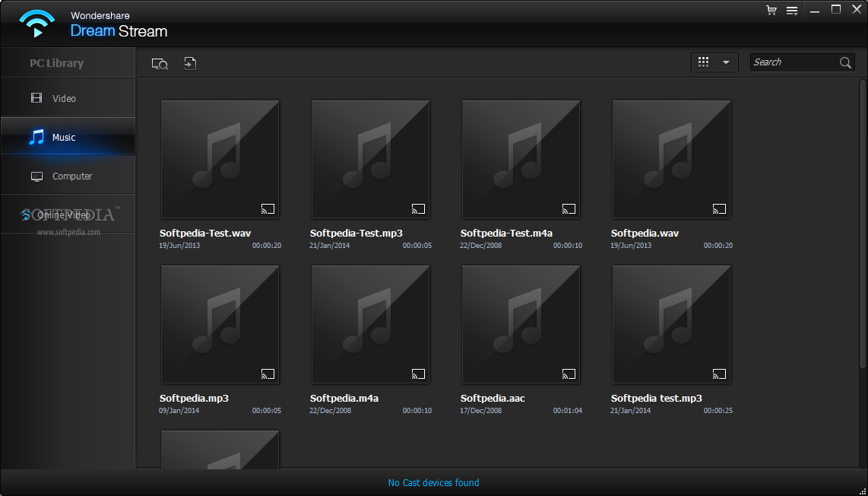Click the Softpedia-Test.wav file name

tap(205, 234)
